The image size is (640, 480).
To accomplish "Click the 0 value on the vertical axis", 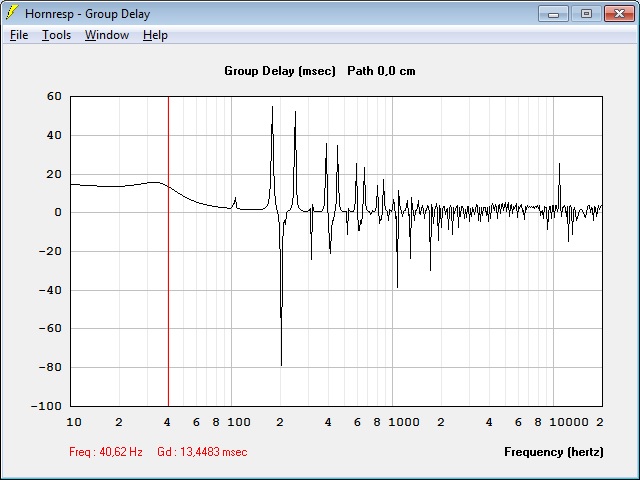I will (x=58, y=212).
